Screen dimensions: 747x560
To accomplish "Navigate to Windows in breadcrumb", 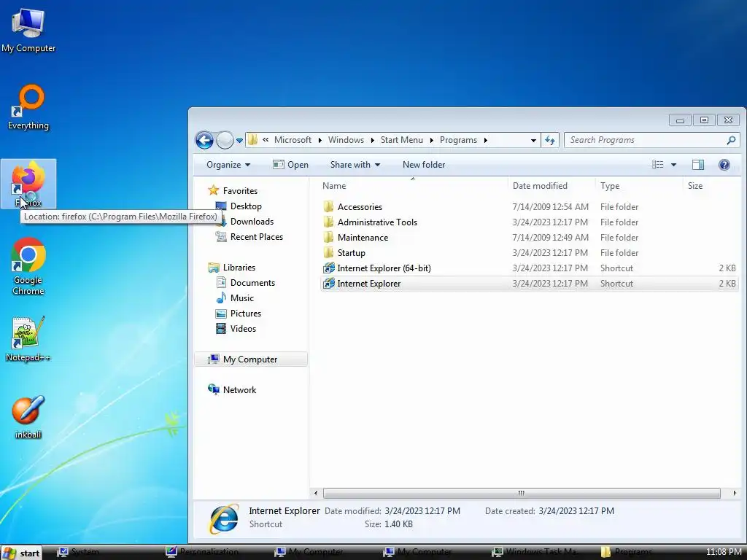I will point(346,140).
